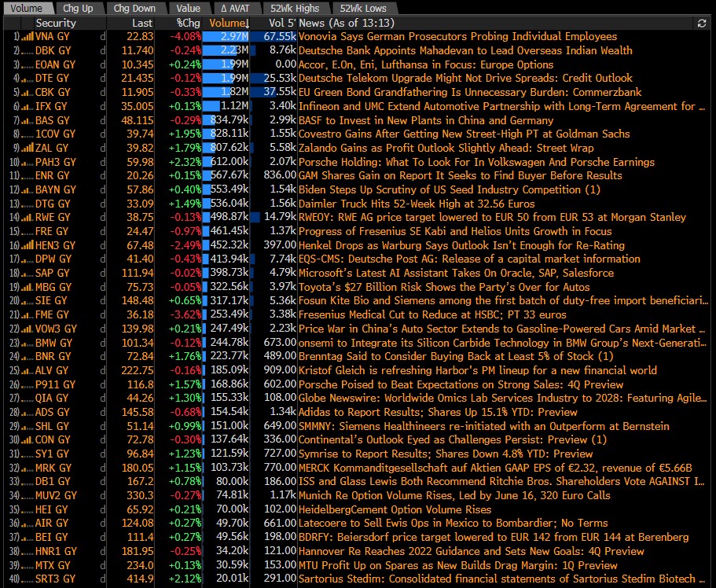Sort the table by %Chg column
The height and width of the screenshot is (588, 716).
(x=188, y=24)
